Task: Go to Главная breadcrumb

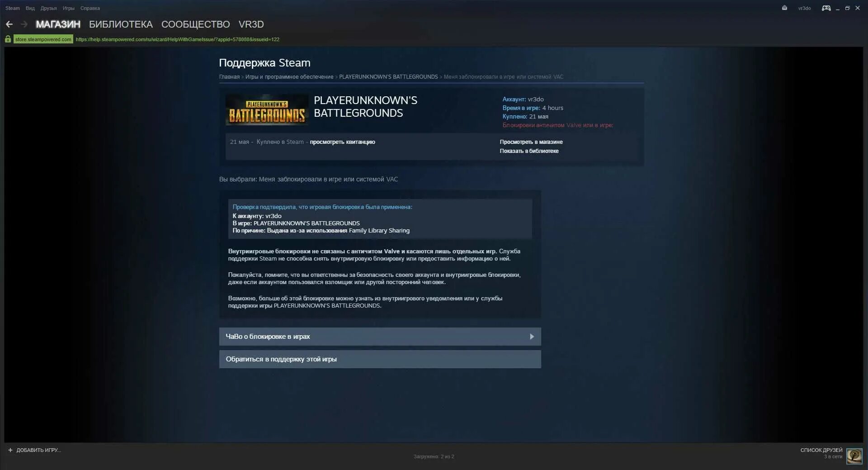Action: (x=229, y=77)
